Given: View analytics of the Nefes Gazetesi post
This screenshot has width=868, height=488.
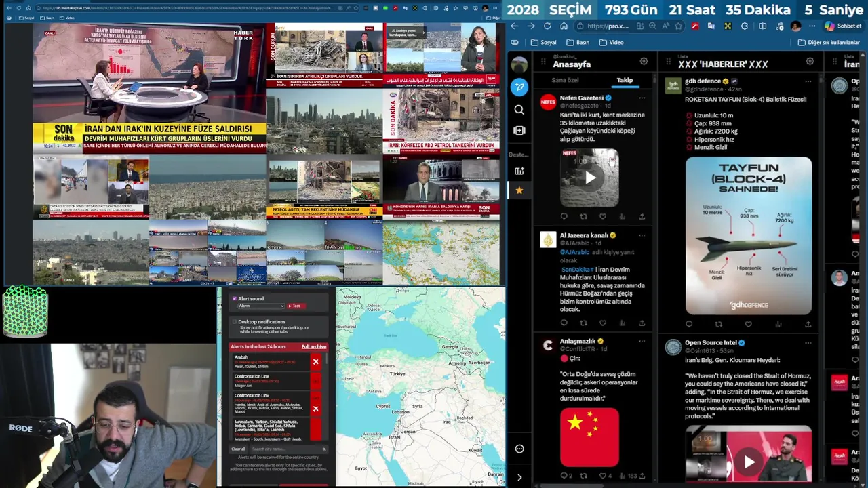Looking at the screenshot, I should click(622, 217).
